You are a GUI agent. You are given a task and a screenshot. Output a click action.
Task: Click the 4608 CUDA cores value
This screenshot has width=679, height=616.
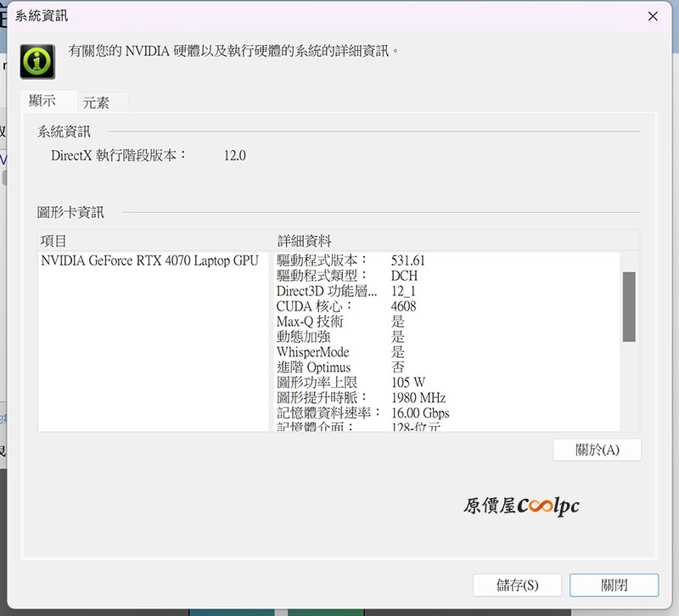(x=404, y=306)
